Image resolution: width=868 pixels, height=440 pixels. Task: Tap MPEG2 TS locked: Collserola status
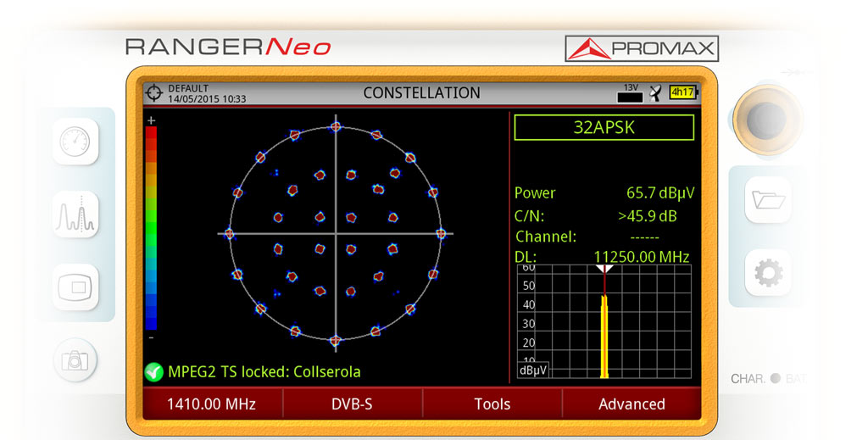click(264, 371)
